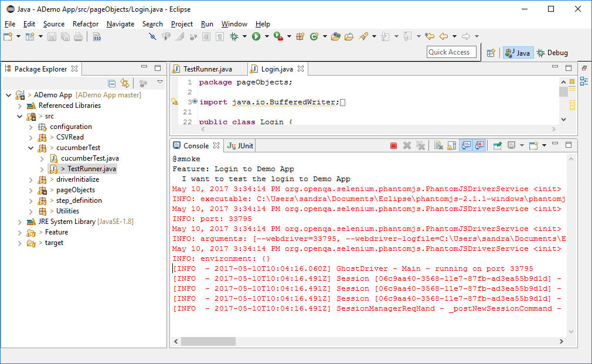Viewport: 592px width, 364px height.
Task: Run the program with green Run button
Action: pos(256,36)
